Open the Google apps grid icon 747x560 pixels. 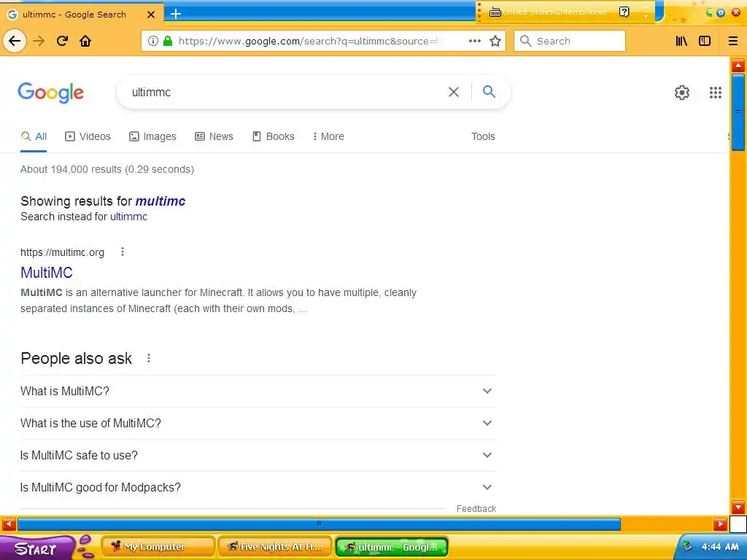point(716,93)
